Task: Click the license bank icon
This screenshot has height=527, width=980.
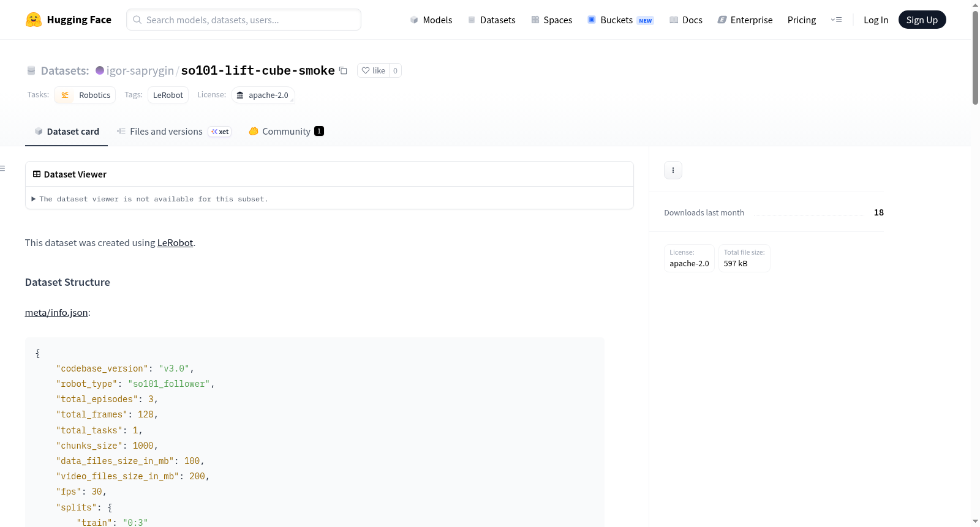Action: [240, 95]
